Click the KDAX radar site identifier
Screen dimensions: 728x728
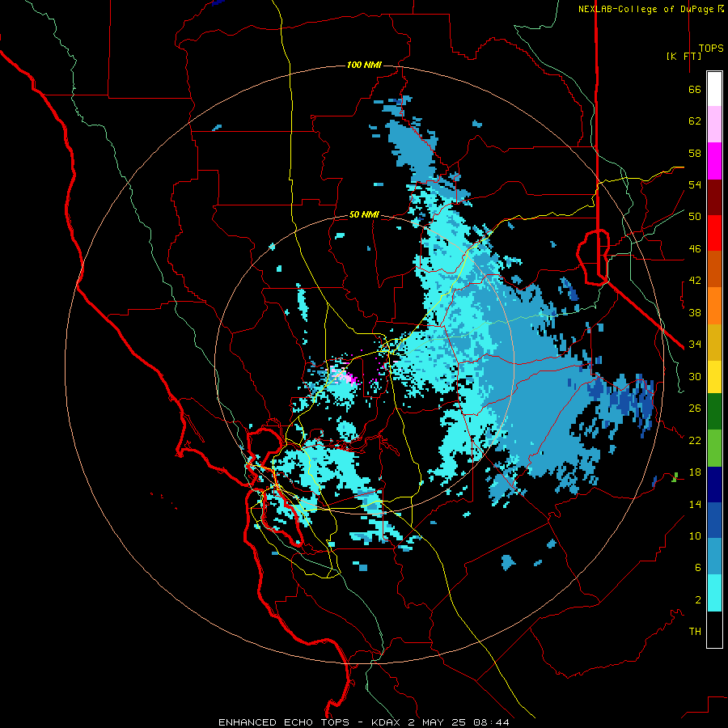tap(387, 722)
